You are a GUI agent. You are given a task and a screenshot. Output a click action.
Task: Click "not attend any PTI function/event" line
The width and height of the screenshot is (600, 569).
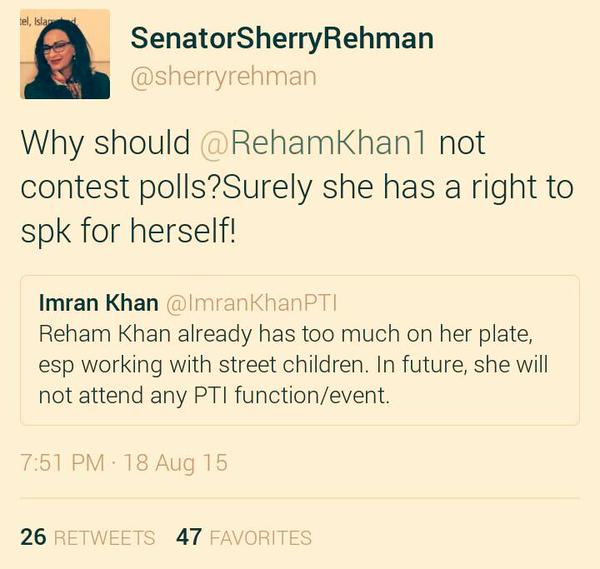tap(212, 395)
